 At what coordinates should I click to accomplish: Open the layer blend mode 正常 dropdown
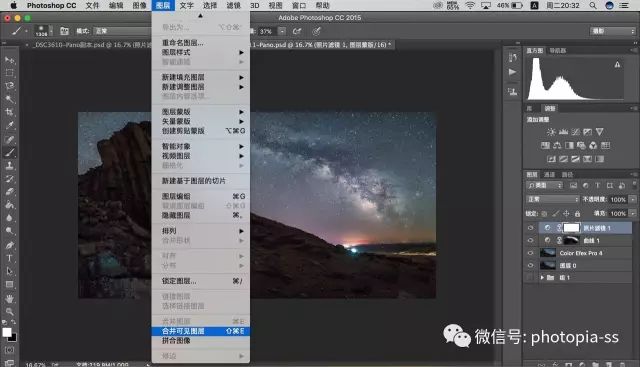(553, 199)
